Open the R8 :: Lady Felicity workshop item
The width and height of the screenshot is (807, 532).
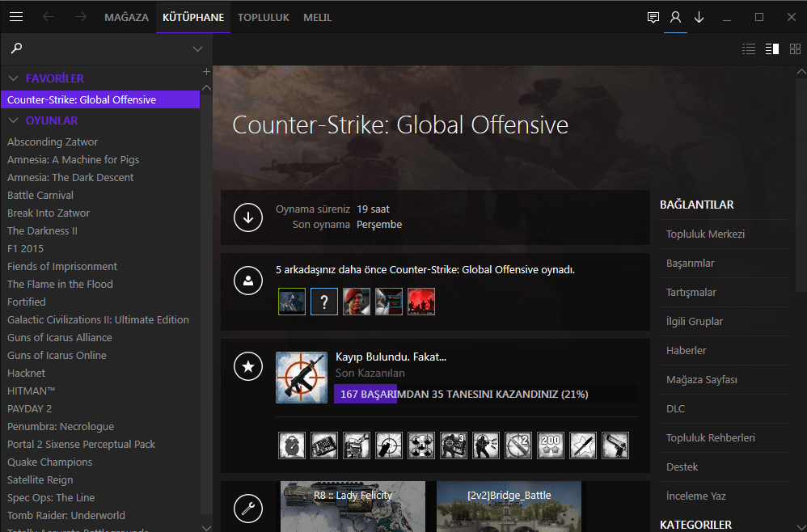(x=353, y=506)
